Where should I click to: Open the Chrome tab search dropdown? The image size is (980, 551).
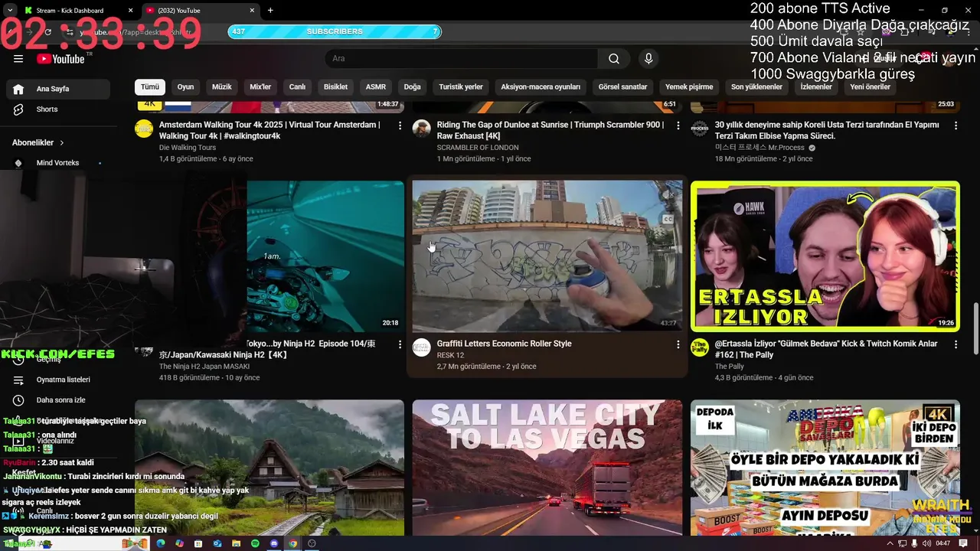pos(10,10)
